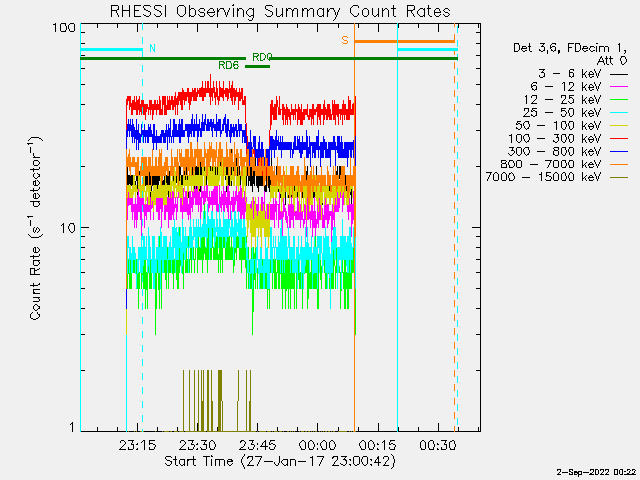Screen dimensions: 640x480
Task: Click the plot title RHESSI Observing Summary Count Rates
Action: tap(280, 11)
